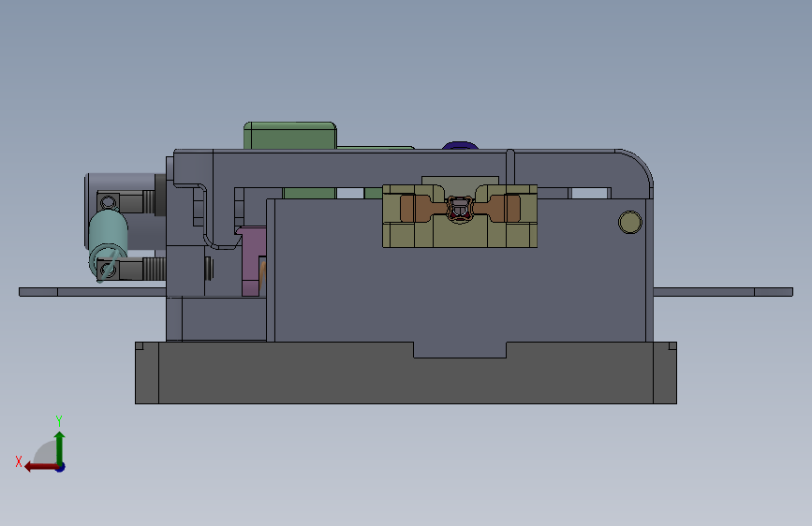Click the blue Z axis dot on the triad

[x=61, y=468]
